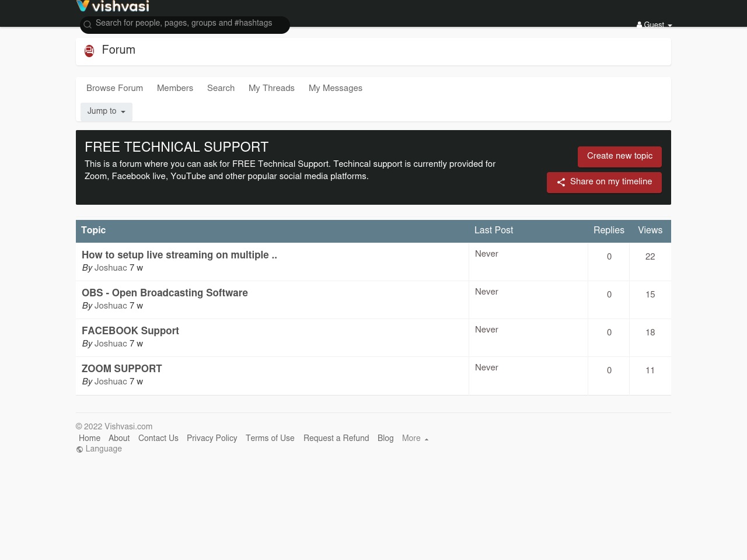Open the Members tab
Screen dimensions: 747x560
175,88
